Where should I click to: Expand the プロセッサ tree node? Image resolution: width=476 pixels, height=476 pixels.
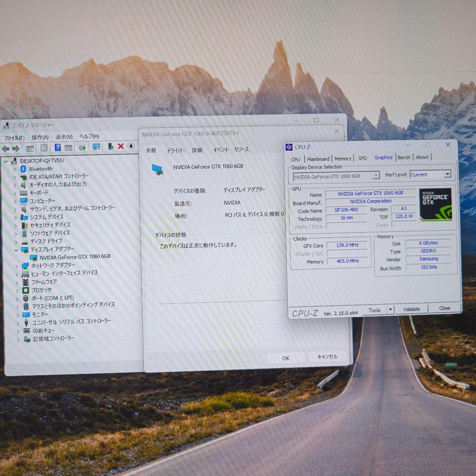click(x=17, y=290)
